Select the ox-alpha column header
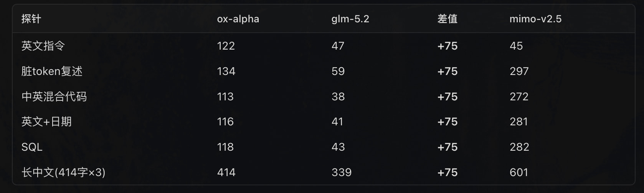This screenshot has height=193, width=644. (238, 19)
